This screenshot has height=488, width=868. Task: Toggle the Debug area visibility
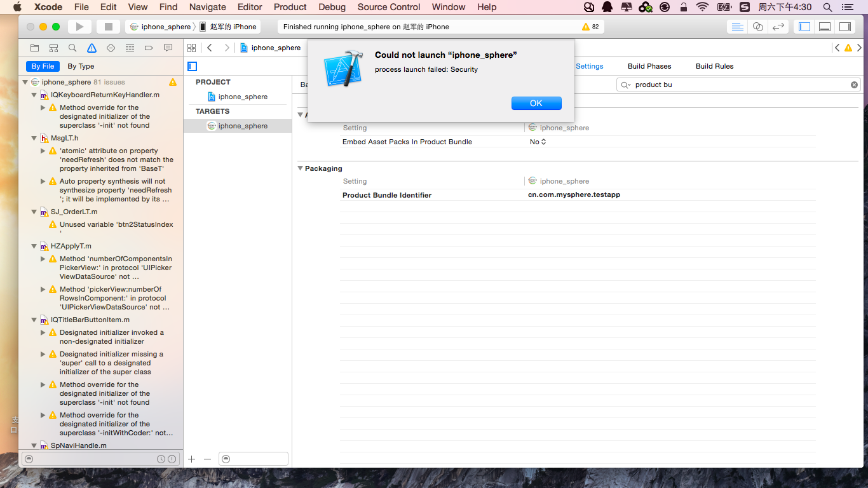(825, 27)
